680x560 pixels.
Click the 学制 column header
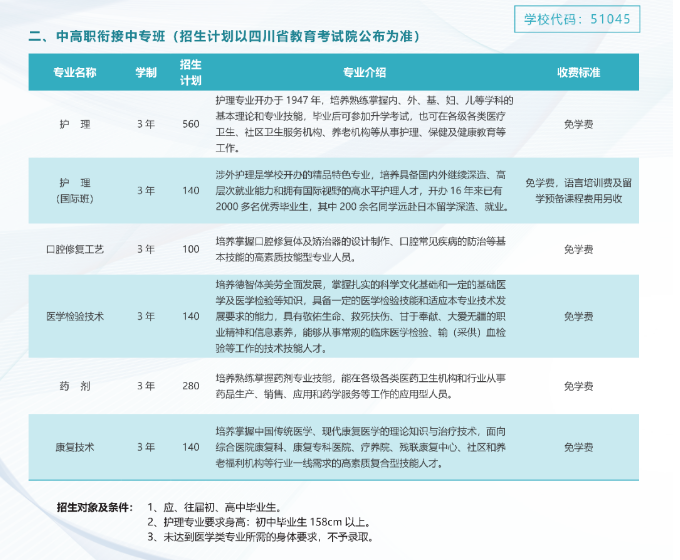146,72
